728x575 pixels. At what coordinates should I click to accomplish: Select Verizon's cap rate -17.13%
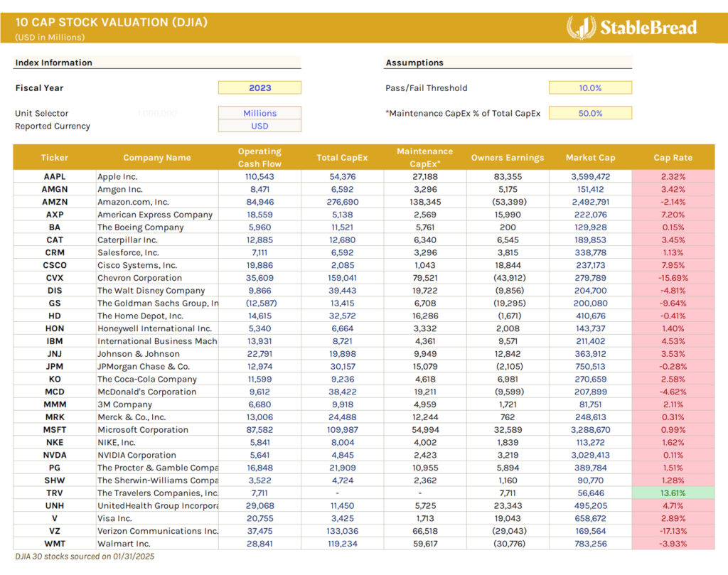(673, 531)
